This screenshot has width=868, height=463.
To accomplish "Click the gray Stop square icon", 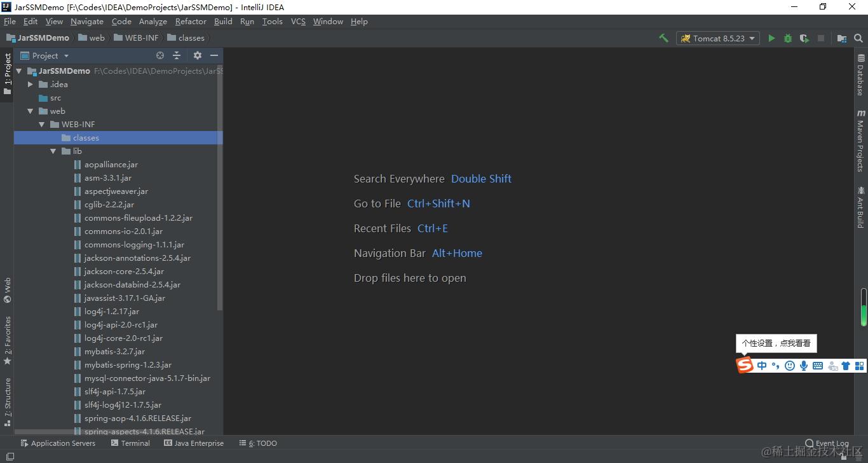I will pos(821,38).
